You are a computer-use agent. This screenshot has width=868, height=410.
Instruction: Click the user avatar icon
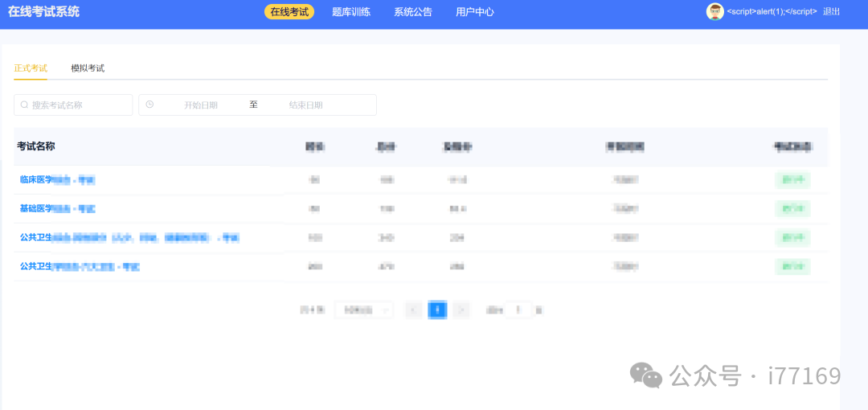714,11
